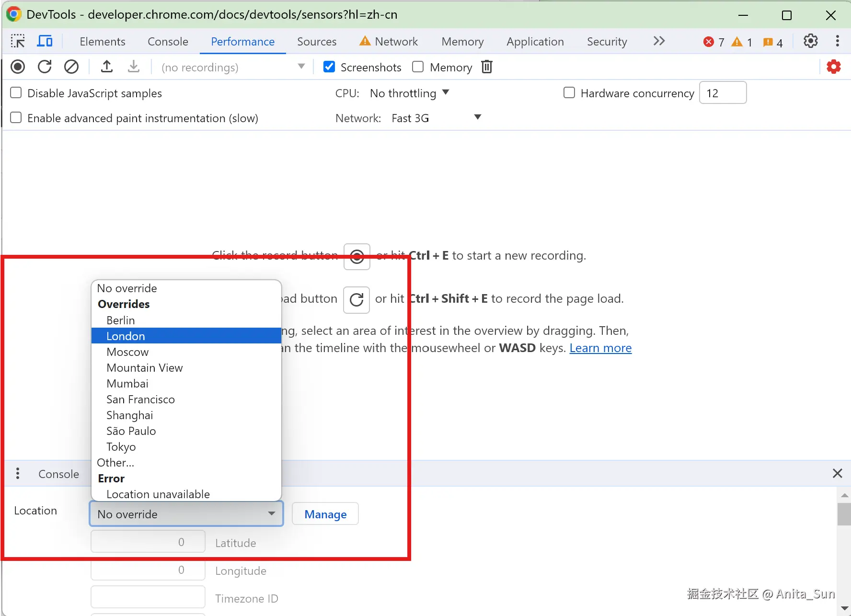Switch to the Sources tab
The image size is (851, 616).
pyautogui.click(x=317, y=42)
